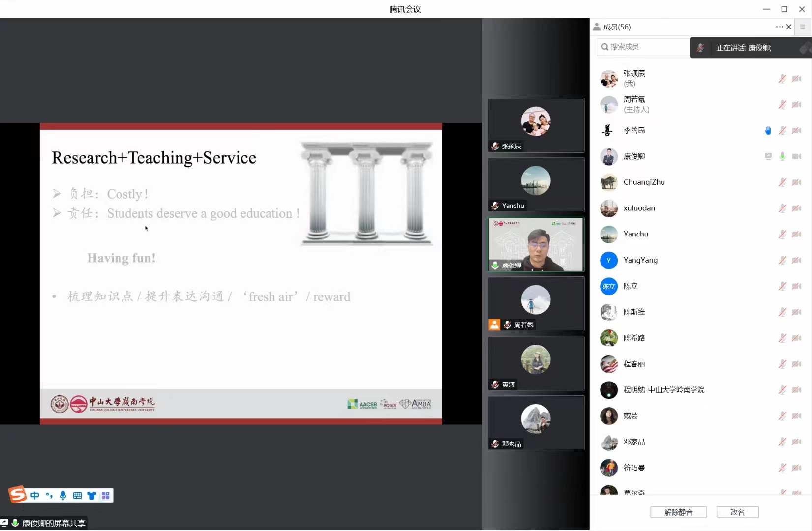Toggle the muted microphone for ChuanqiZhu
This screenshot has height=531, width=812.
pos(782,182)
